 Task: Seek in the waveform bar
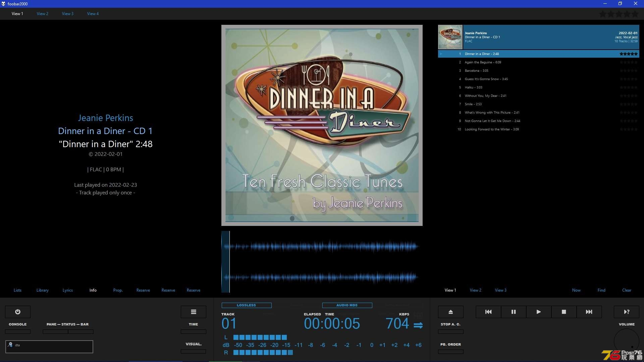pyautogui.click(x=322, y=262)
